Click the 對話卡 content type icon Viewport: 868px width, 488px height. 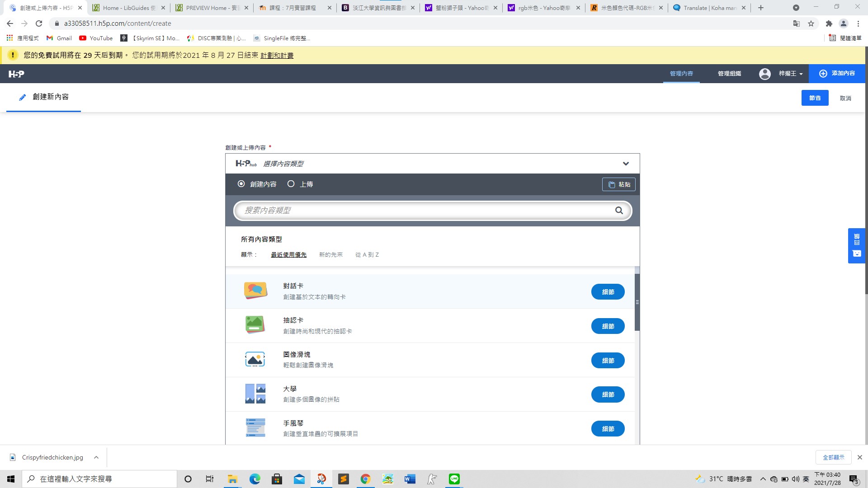[255, 291]
